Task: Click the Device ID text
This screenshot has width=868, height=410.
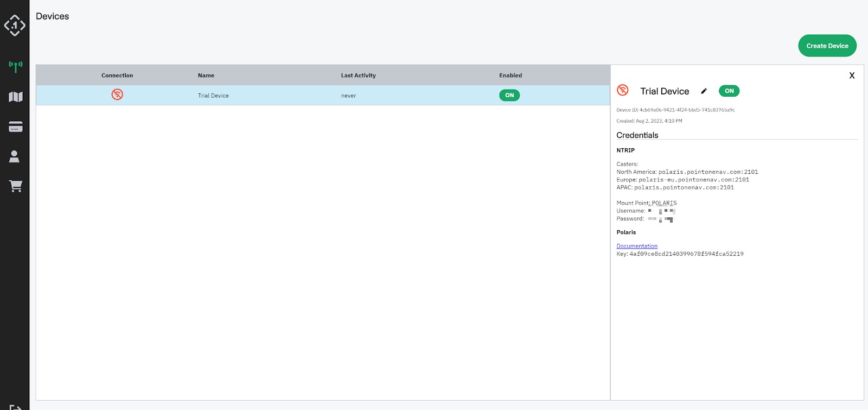Action: 675,110
